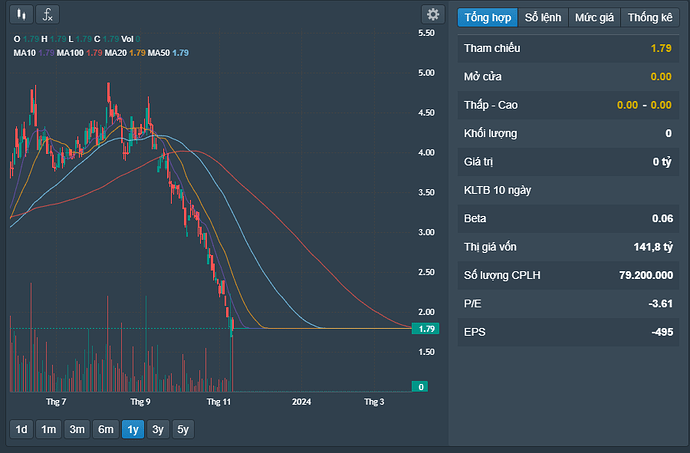Open chart settings gear
This screenshot has height=453, width=690.
coord(432,14)
